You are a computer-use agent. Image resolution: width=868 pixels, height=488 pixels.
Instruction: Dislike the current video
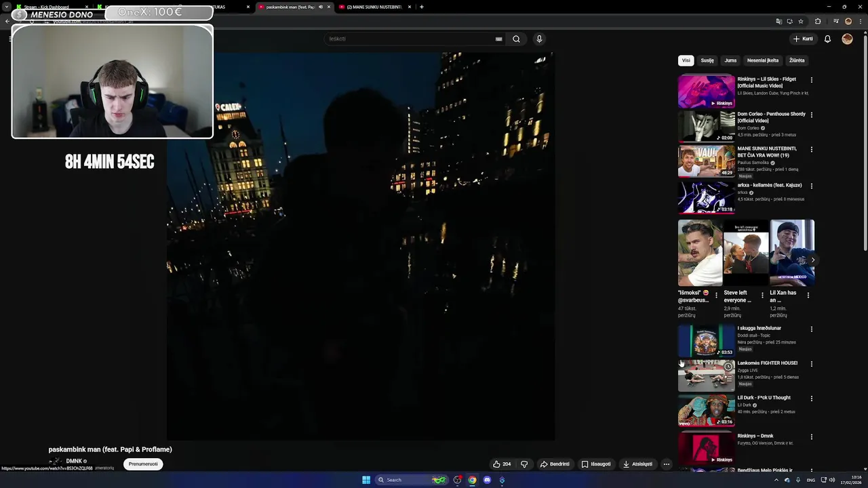click(524, 464)
